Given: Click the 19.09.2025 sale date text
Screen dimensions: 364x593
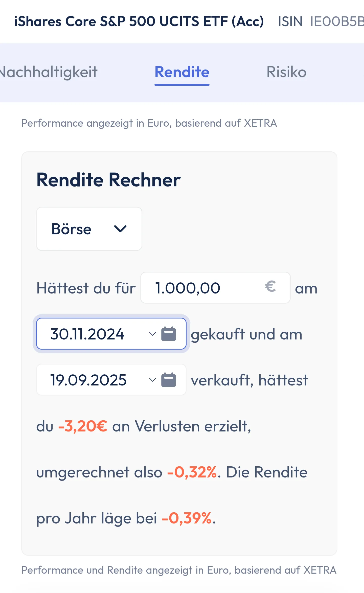Looking at the screenshot, I should [x=88, y=380].
